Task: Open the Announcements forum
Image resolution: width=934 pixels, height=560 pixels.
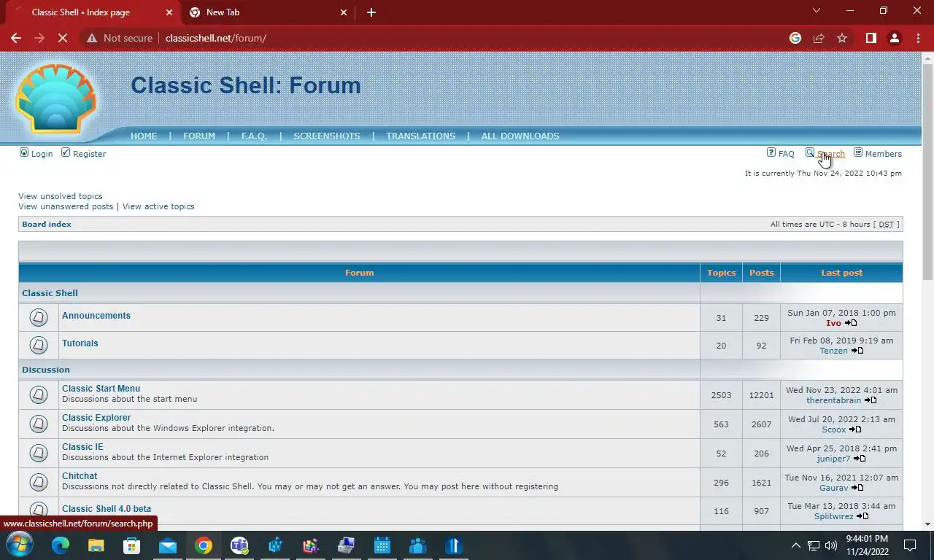Action: (x=96, y=316)
